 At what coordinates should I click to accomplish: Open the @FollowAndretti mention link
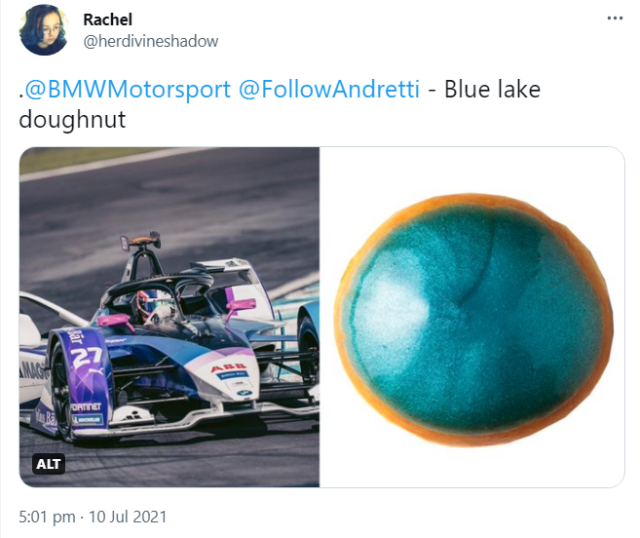(329, 89)
